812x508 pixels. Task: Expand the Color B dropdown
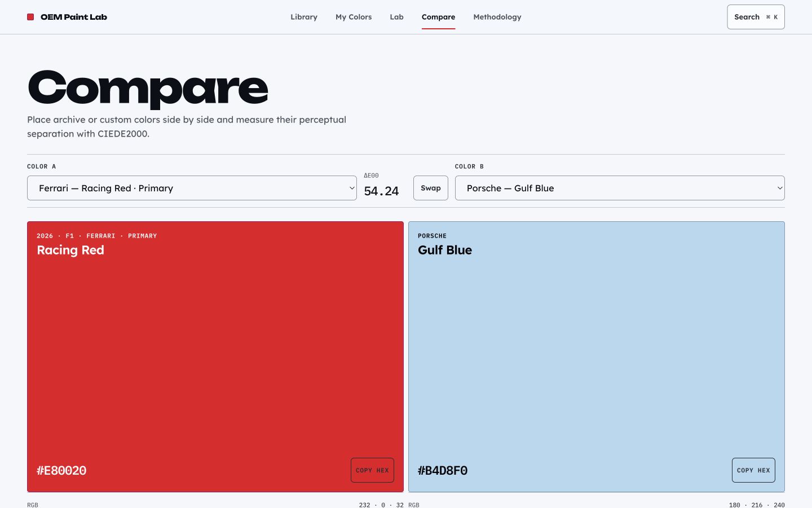click(620, 188)
